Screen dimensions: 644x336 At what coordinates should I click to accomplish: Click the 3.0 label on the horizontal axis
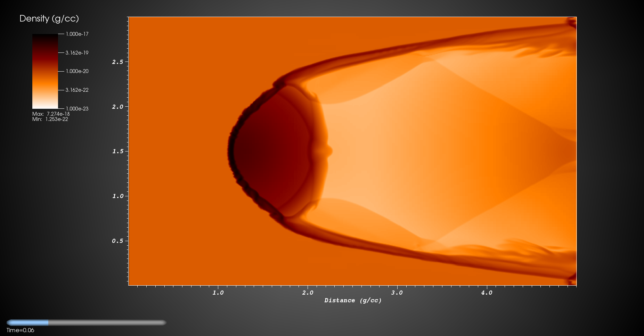pyautogui.click(x=397, y=293)
